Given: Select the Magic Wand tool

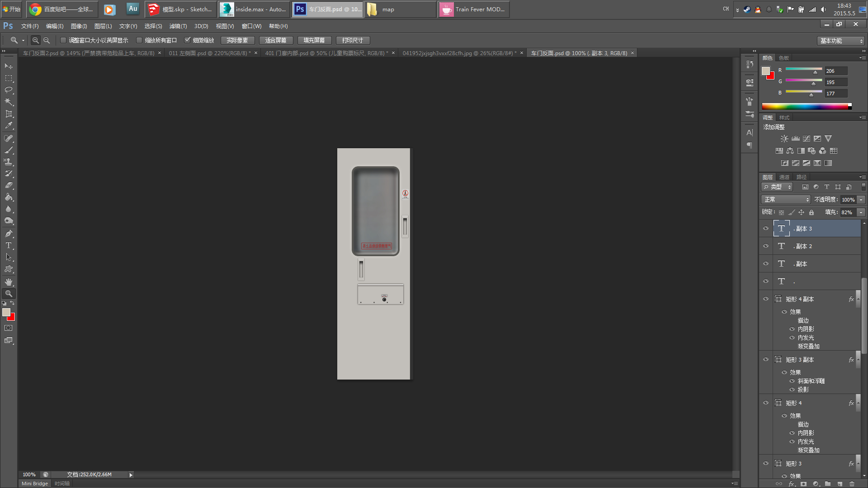Looking at the screenshot, I should pyautogui.click(x=9, y=102).
